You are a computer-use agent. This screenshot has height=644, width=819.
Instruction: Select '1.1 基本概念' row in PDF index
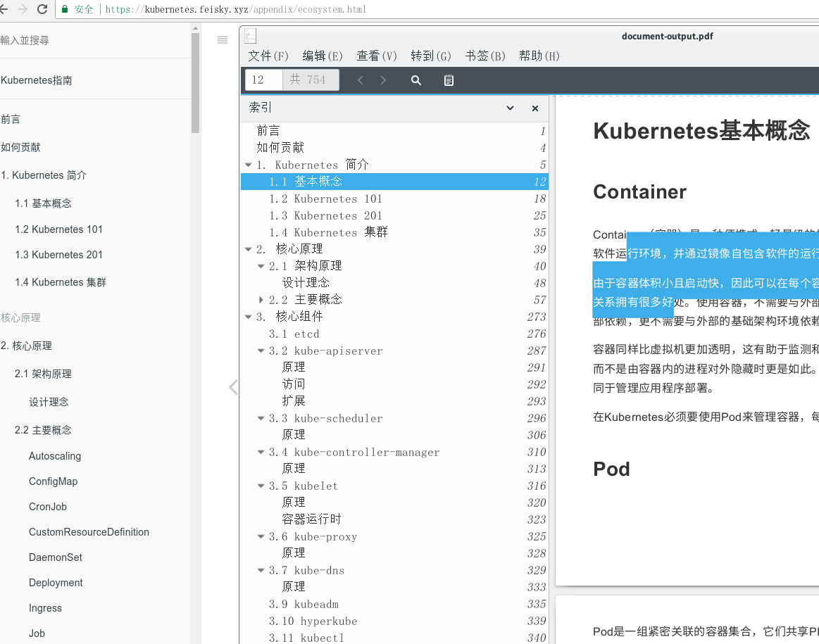(x=394, y=182)
